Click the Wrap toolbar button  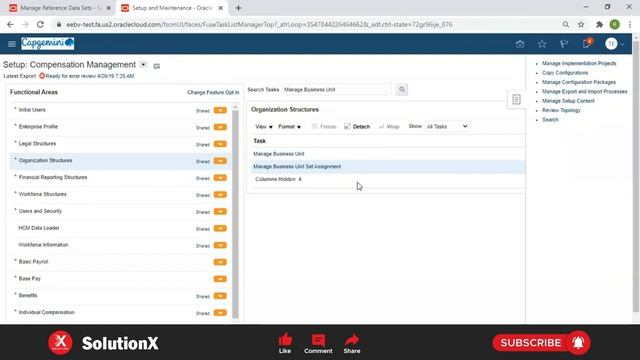click(x=389, y=127)
